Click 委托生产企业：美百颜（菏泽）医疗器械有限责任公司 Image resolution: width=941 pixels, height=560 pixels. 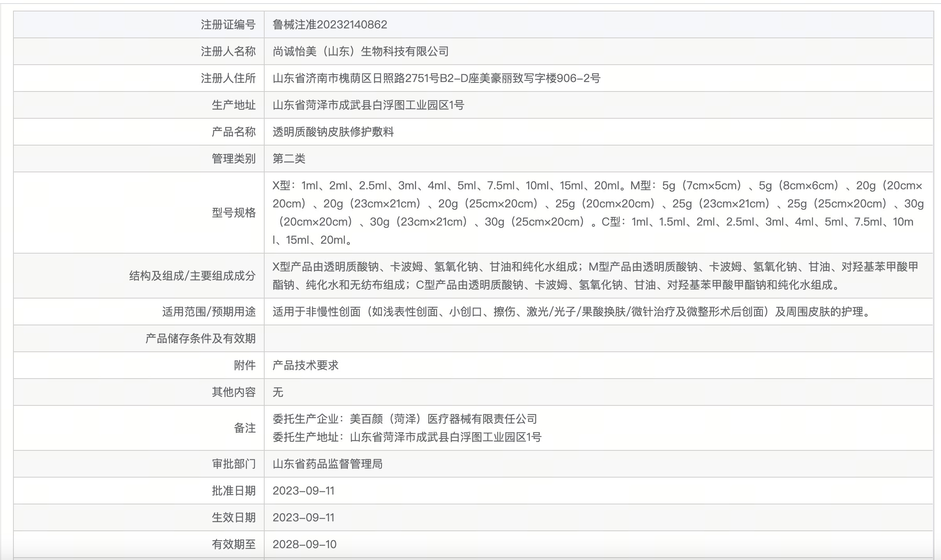pos(405,419)
